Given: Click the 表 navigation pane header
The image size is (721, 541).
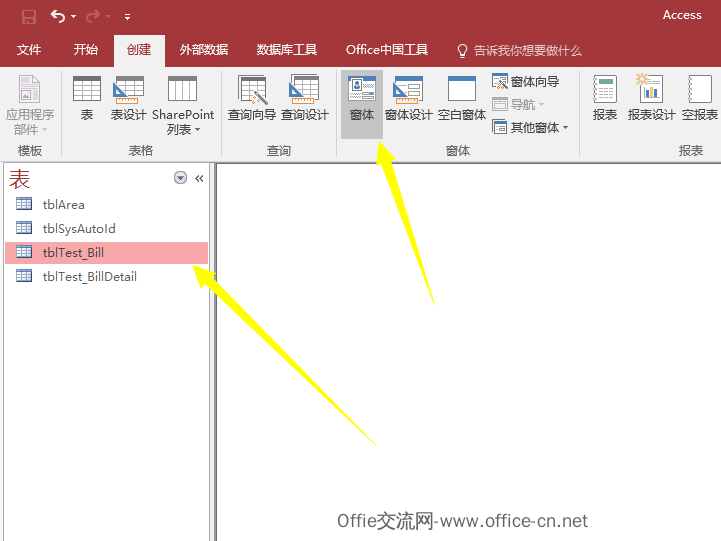Looking at the screenshot, I should [19, 179].
